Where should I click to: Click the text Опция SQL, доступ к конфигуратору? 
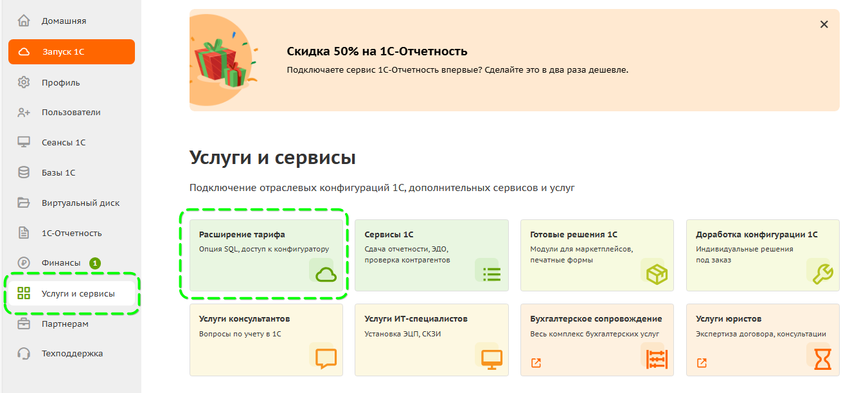264,249
